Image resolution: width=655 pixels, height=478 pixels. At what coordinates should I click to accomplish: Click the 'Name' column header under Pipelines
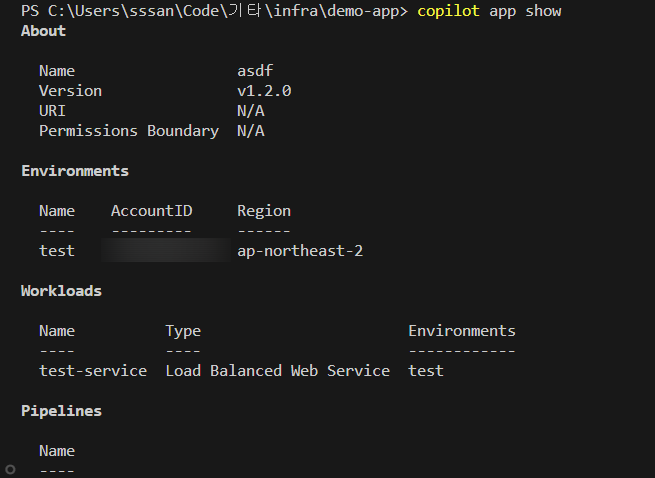(x=57, y=451)
